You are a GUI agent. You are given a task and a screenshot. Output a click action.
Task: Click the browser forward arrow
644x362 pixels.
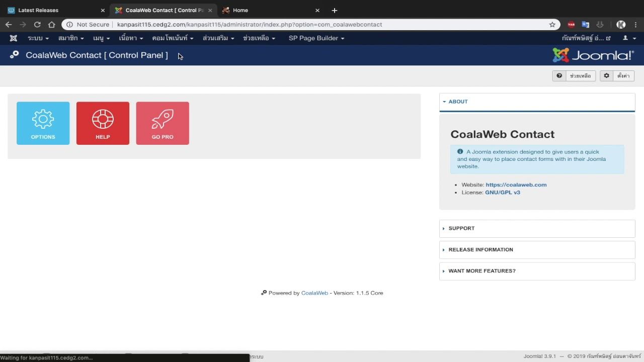pyautogui.click(x=23, y=24)
